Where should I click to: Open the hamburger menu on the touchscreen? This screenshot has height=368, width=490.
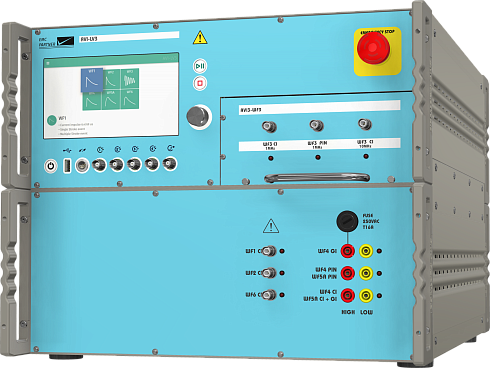click(48, 63)
